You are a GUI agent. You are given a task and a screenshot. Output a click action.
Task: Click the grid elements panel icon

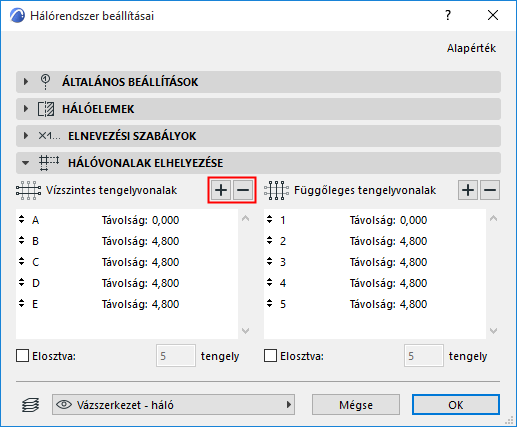[46, 109]
